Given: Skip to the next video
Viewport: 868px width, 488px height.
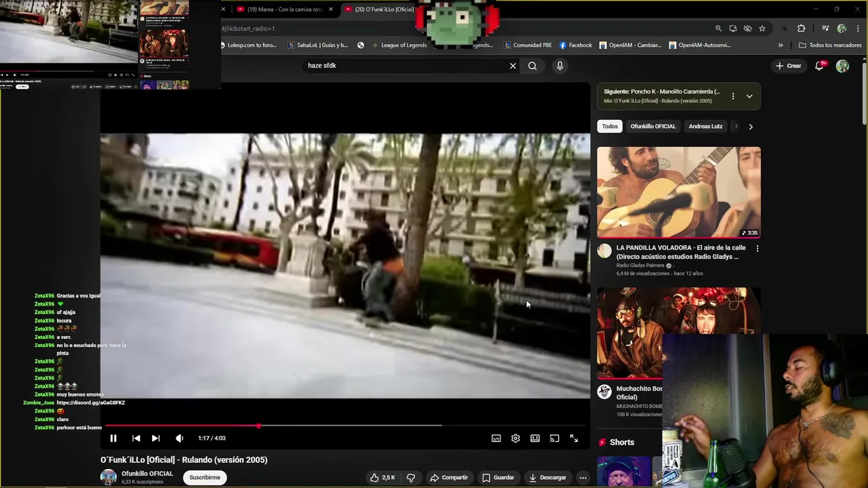Looking at the screenshot, I should tap(155, 439).
